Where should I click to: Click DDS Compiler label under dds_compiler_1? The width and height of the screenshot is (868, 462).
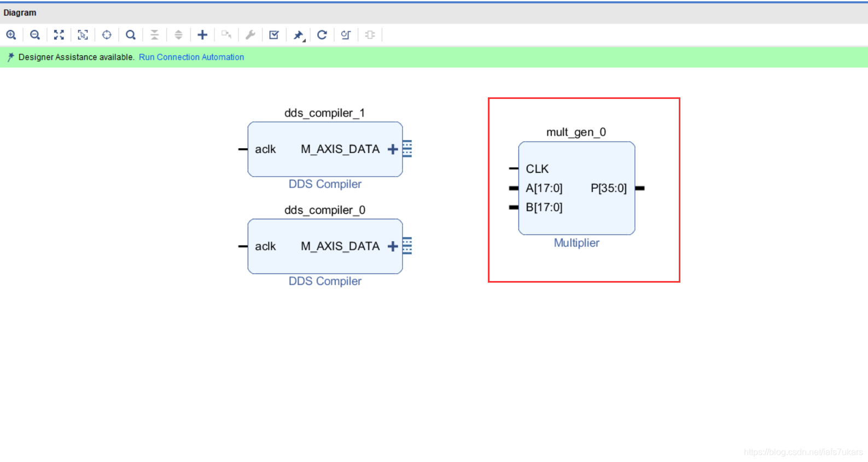(x=325, y=184)
